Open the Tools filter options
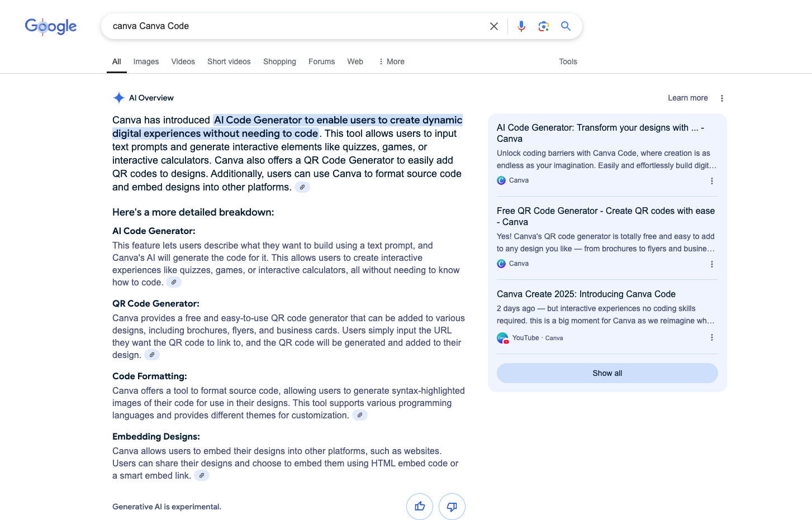This screenshot has width=812, height=520. (x=568, y=61)
